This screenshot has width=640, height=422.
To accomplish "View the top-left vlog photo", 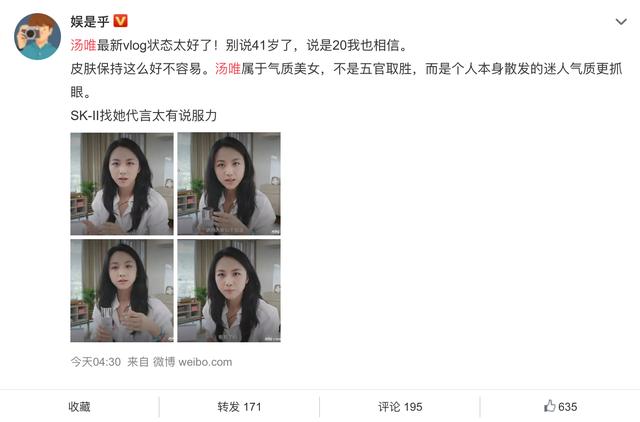I will point(122,184).
